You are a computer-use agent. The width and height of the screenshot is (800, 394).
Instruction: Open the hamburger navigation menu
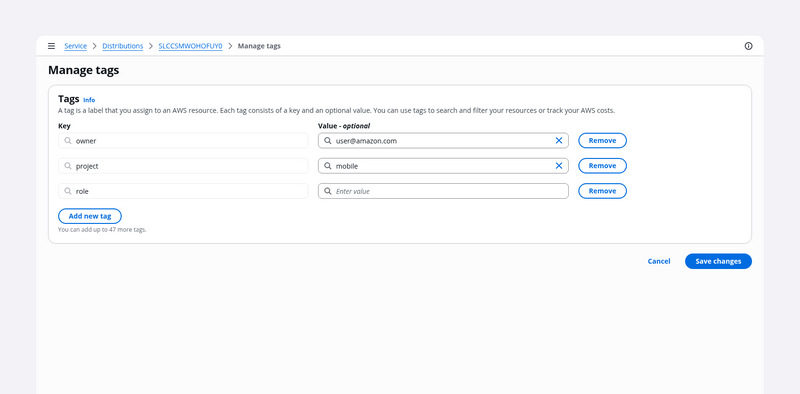click(x=51, y=46)
